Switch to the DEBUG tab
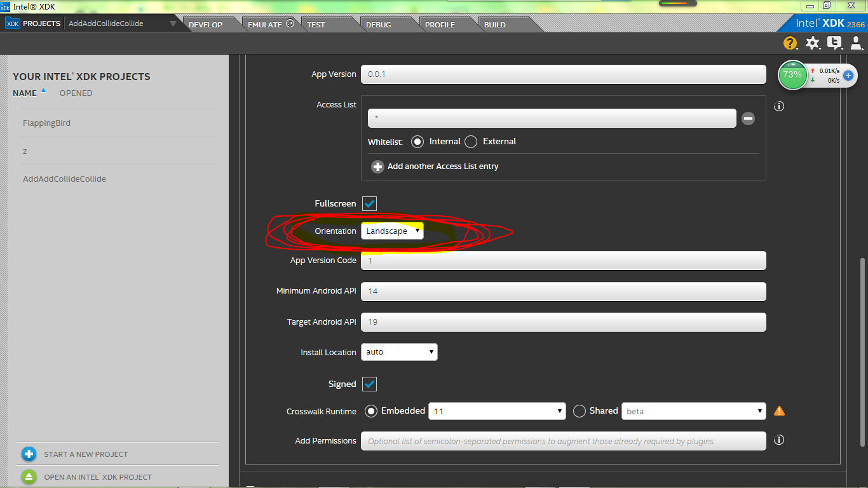This screenshot has width=868, height=488. (x=379, y=25)
